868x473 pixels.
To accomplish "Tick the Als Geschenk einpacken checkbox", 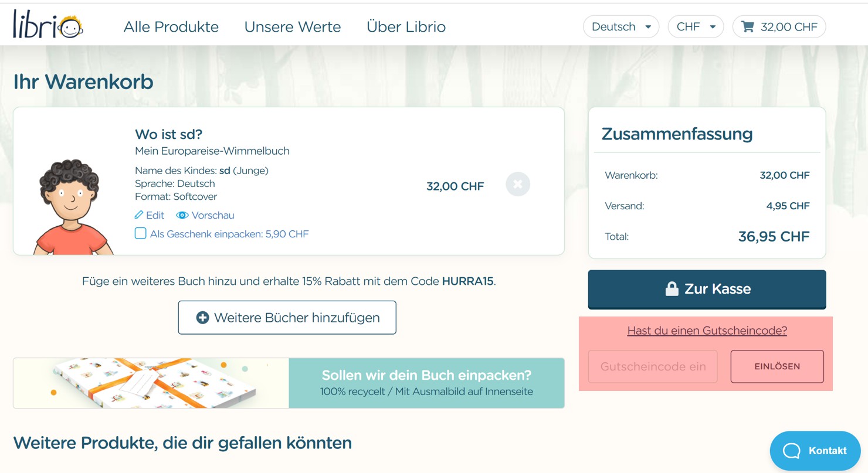I will (141, 234).
